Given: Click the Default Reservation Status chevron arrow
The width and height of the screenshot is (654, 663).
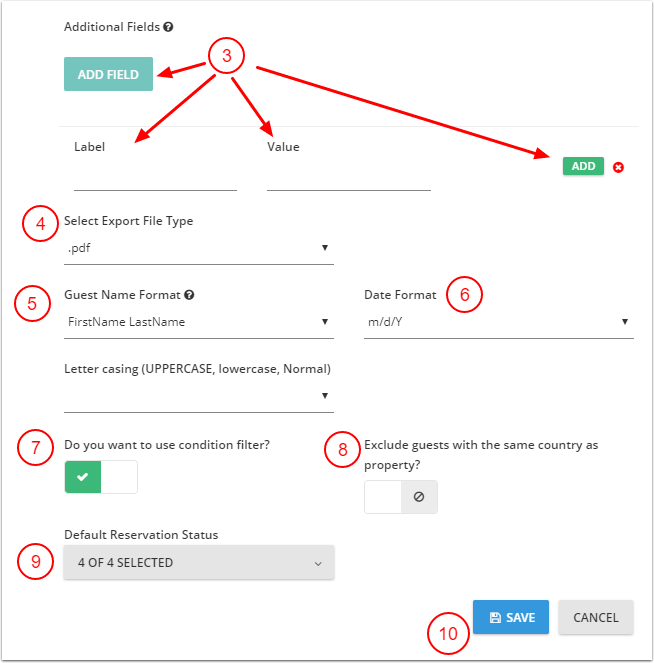Looking at the screenshot, I should (318, 564).
